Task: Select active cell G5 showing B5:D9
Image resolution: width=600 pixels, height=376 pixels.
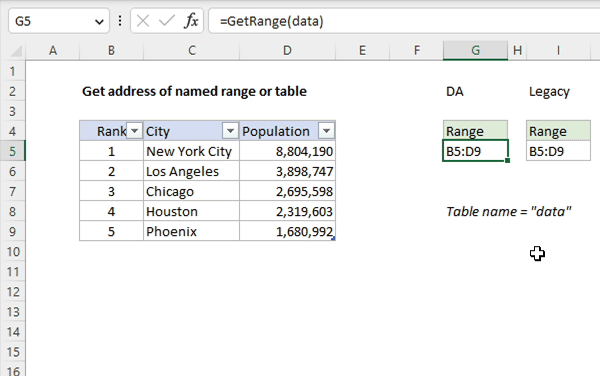Action: click(x=475, y=151)
